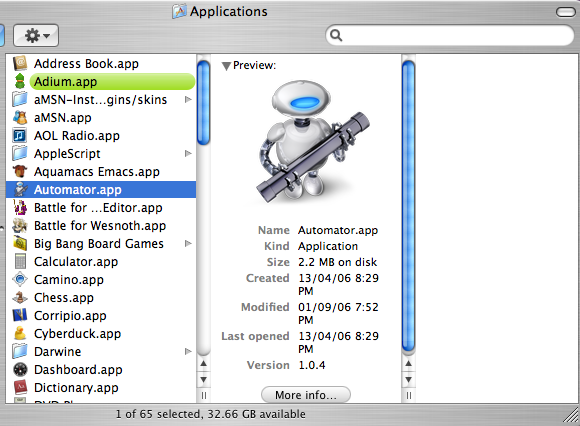This screenshot has height=426, width=580.
Task: Select Camino.app in the list
Action: 101,279
